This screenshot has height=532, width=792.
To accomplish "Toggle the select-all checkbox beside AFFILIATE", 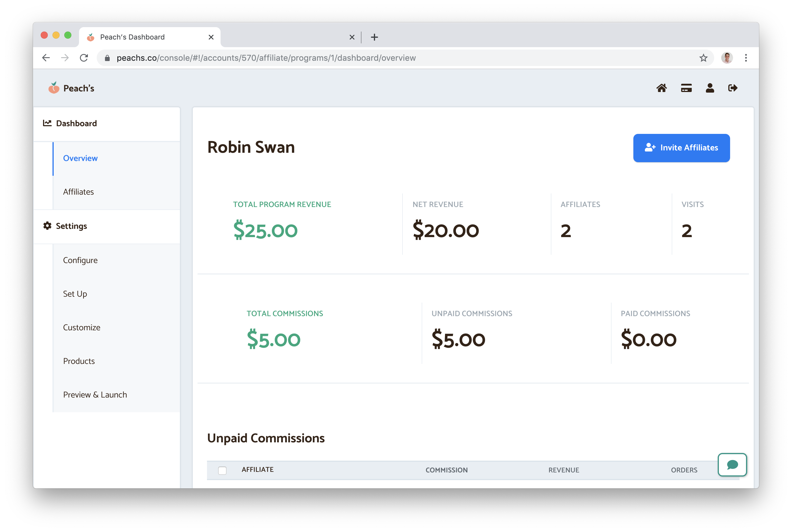I will [222, 471].
